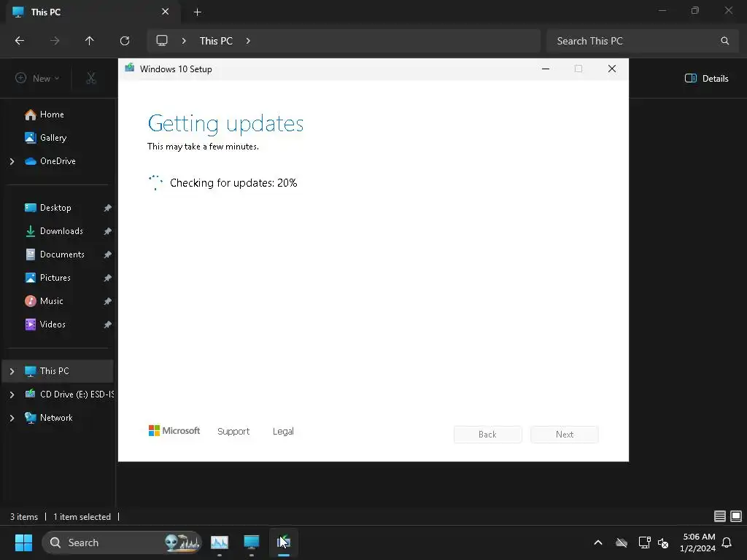Image resolution: width=747 pixels, height=560 pixels.
Task: Click the chevron before This PC in address bar
Action: [x=184, y=41]
